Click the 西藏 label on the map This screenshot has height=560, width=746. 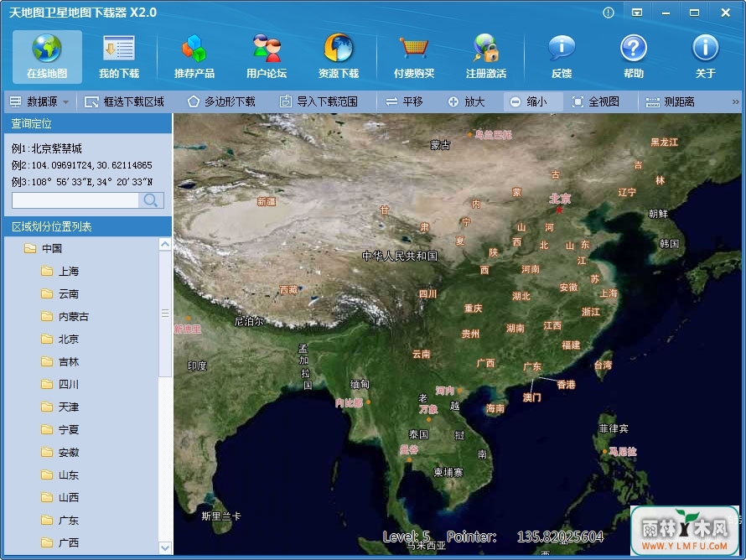tap(289, 290)
